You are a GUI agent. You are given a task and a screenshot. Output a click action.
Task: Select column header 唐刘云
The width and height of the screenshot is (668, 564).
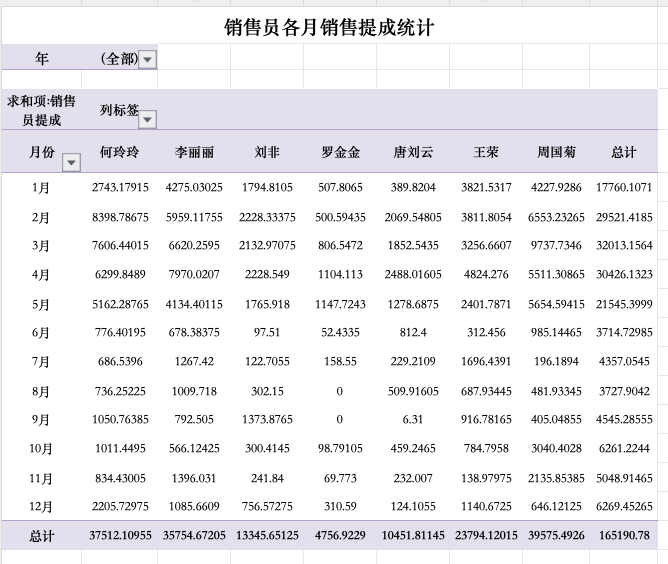coord(413,152)
